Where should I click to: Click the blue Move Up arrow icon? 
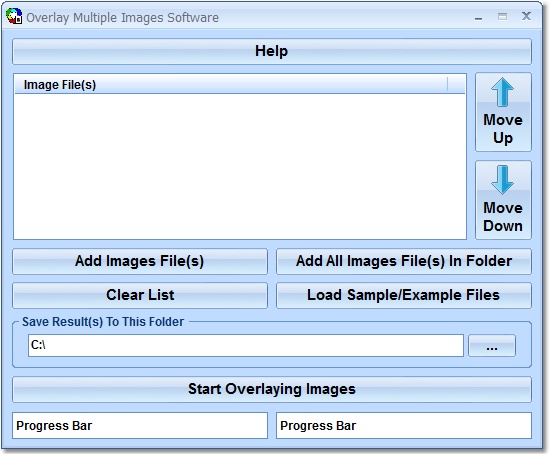502,92
